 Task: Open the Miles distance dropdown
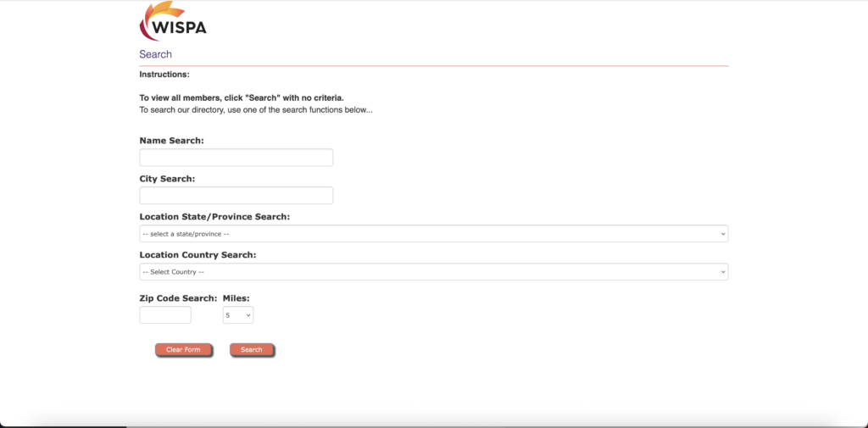pos(237,315)
